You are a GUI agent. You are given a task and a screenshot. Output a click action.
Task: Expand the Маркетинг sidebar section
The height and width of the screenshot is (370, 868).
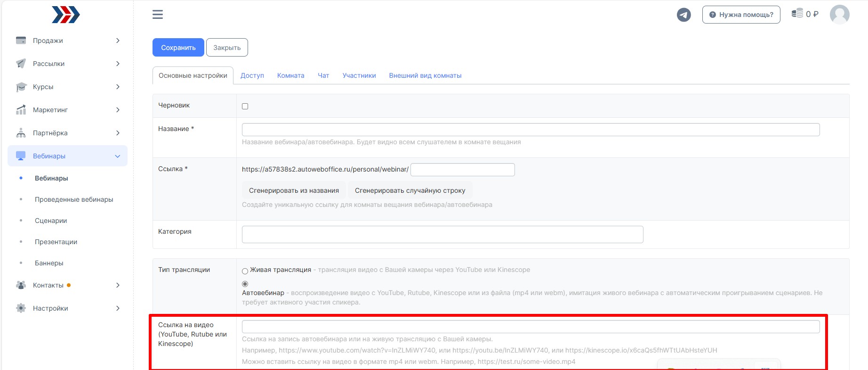click(118, 110)
